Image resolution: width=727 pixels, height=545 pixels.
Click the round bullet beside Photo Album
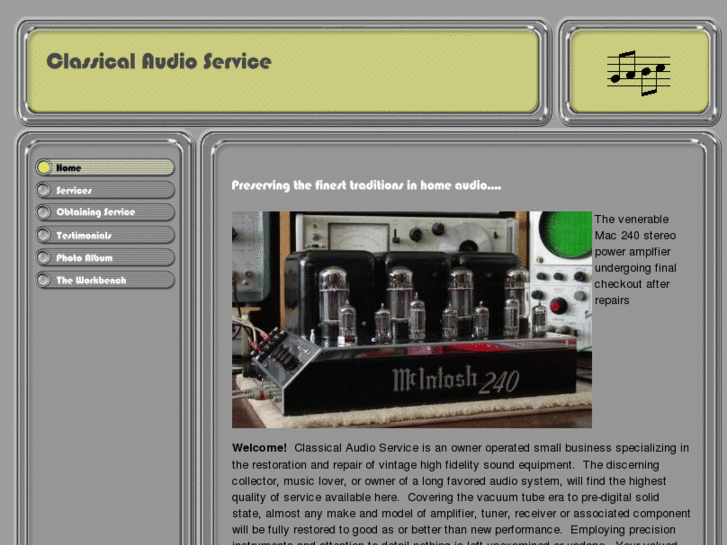tap(44, 257)
